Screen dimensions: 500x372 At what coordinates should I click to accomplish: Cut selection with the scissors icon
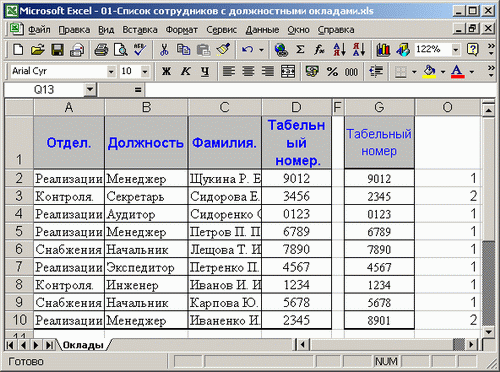click(164, 50)
